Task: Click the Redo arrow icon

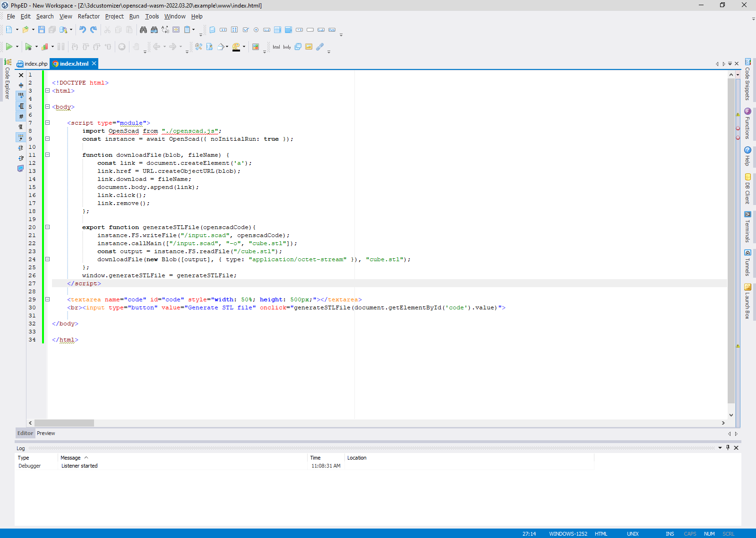Action: click(x=94, y=30)
